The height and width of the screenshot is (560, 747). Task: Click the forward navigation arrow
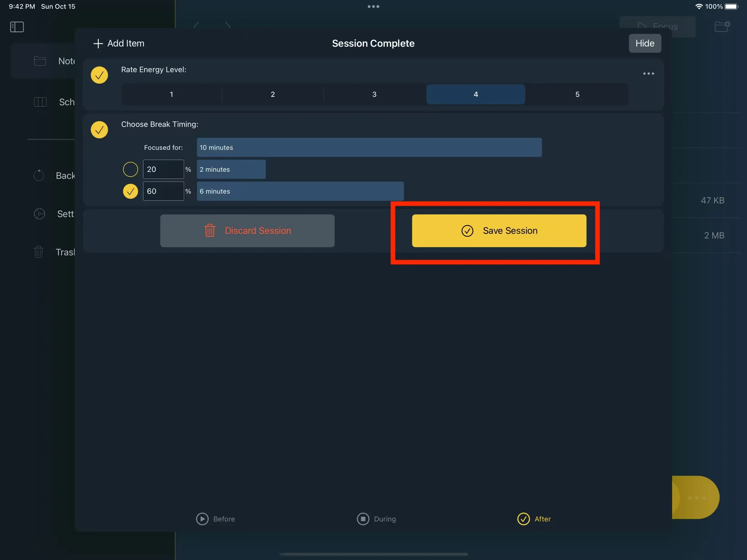coord(228,25)
